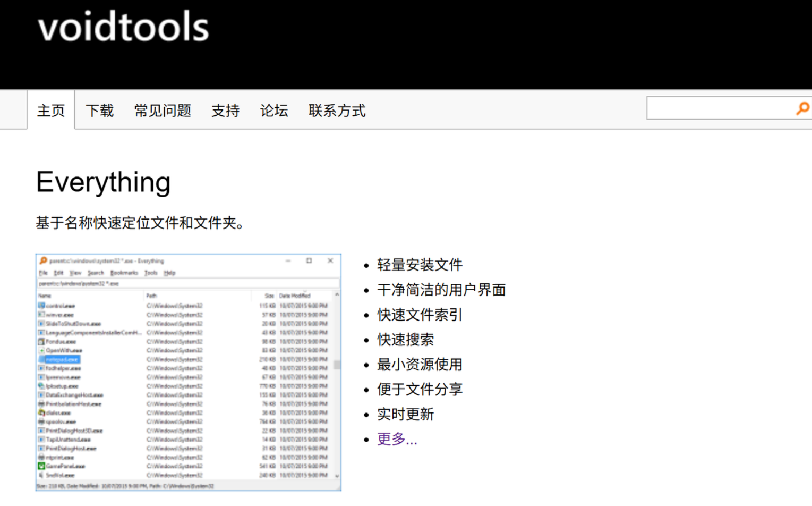Go to the 下载 page
Screen dimensions: 812x506
coord(100,111)
